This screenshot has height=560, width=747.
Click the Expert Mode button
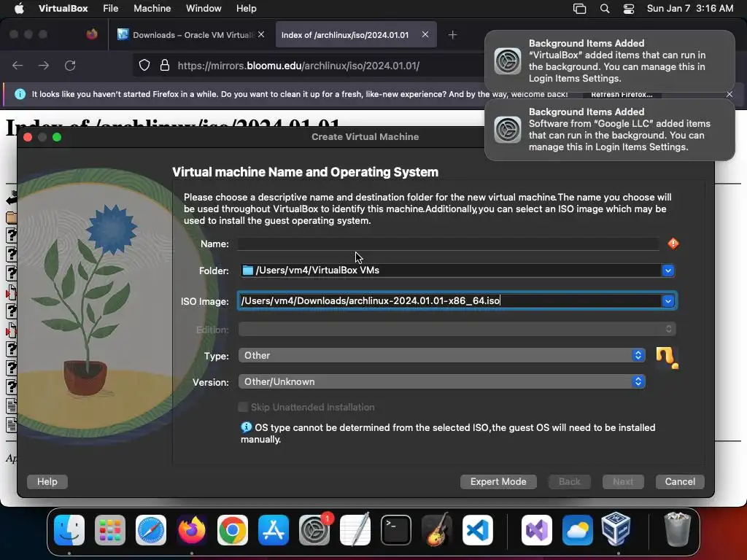pos(498,481)
